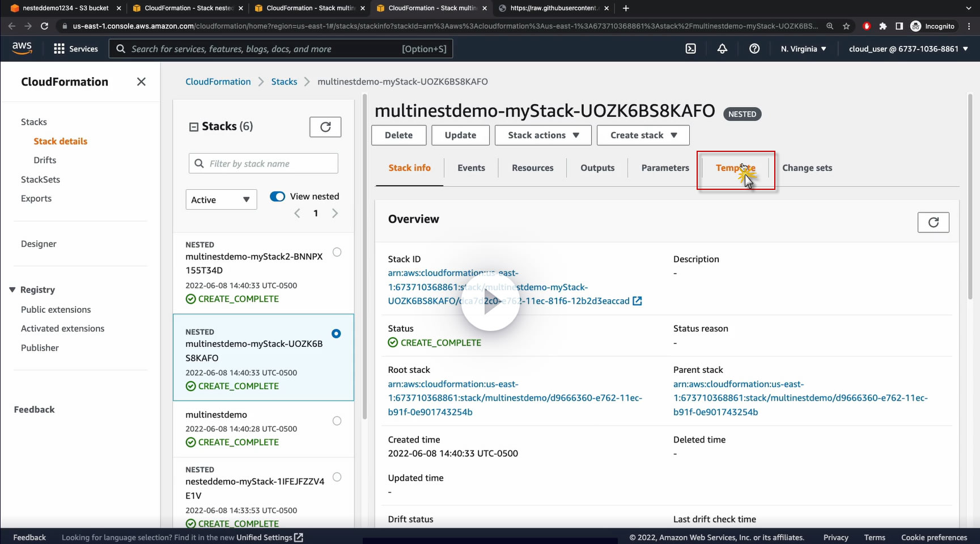Toggle the View nested switch
The image size is (980, 544).
tap(277, 197)
